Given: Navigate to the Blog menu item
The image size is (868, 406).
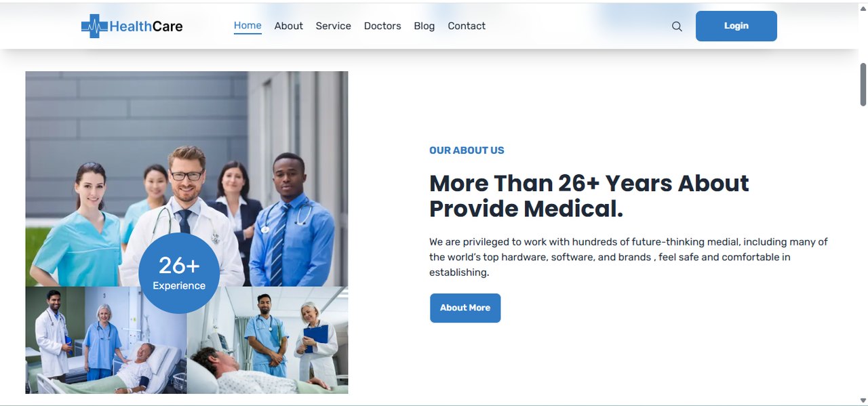Looking at the screenshot, I should [424, 26].
